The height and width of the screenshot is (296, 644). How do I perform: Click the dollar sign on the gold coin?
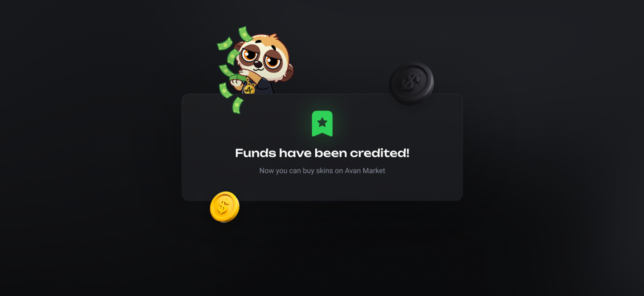[x=223, y=207]
